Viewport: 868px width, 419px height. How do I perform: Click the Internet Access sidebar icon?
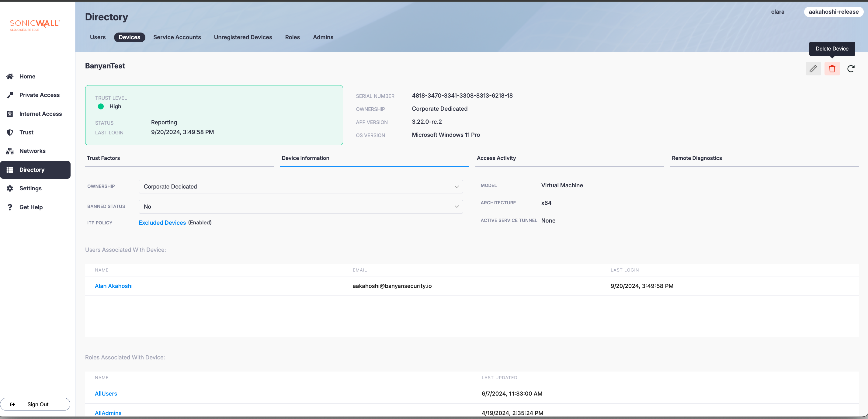coord(10,114)
